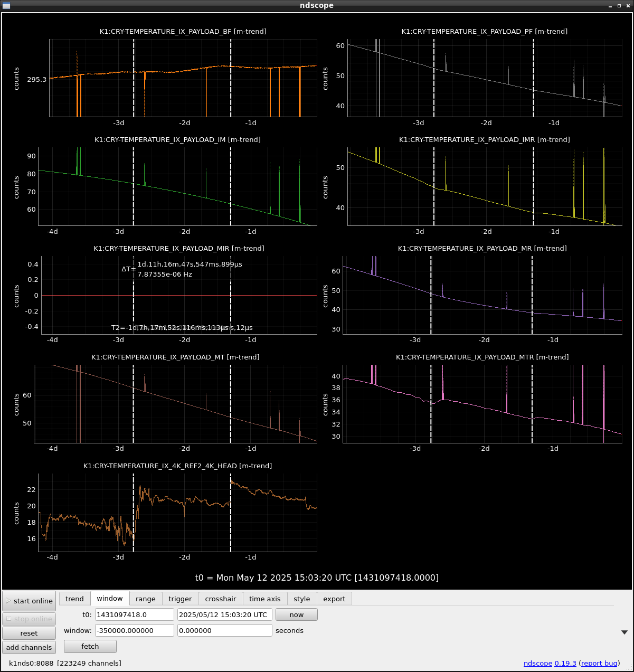
Task: Click the K1:CRY-TEMPERATURE_IX_PAYLOAD_IMR plot title
Action: coord(485,140)
